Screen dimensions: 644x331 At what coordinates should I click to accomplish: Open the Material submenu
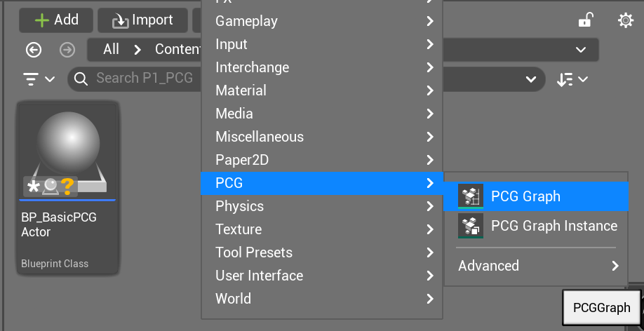tap(321, 90)
